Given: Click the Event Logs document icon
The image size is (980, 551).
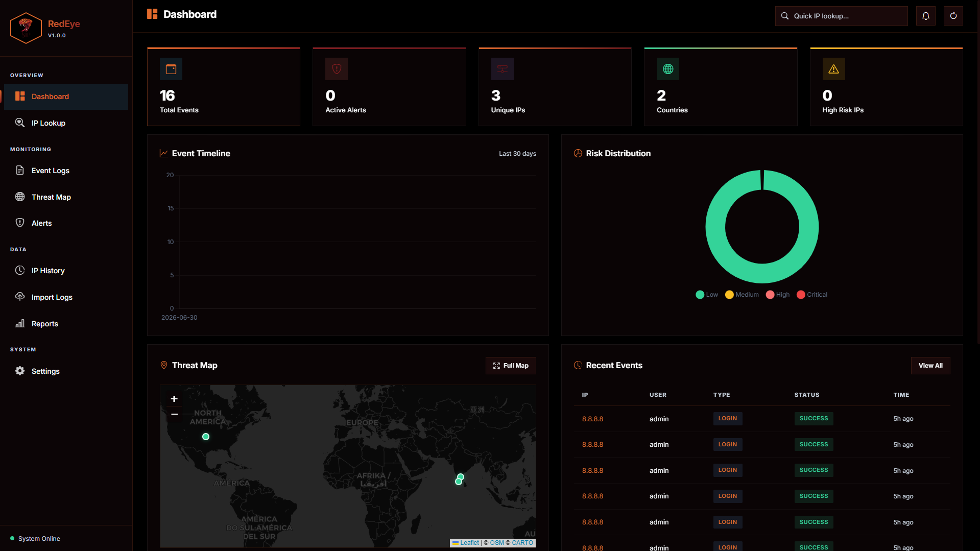Looking at the screenshot, I should click(x=20, y=170).
